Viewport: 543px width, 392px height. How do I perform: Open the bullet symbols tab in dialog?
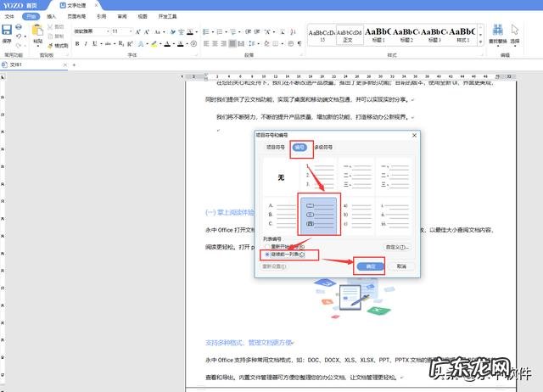click(275, 147)
